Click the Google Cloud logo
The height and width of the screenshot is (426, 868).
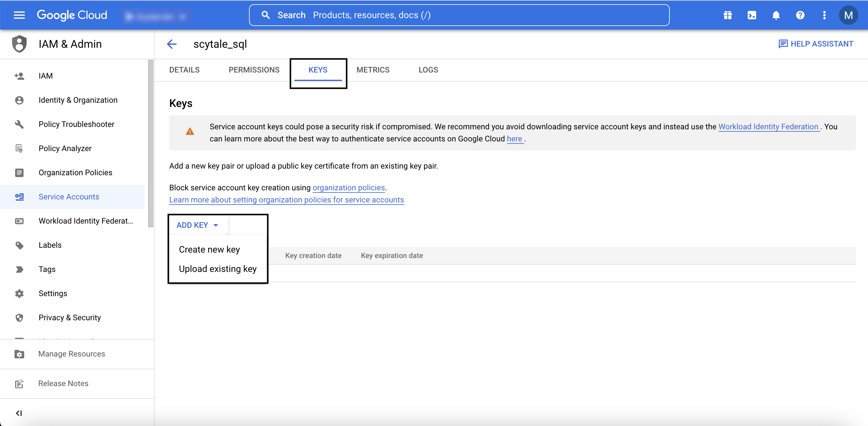click(x=72, y=15)
